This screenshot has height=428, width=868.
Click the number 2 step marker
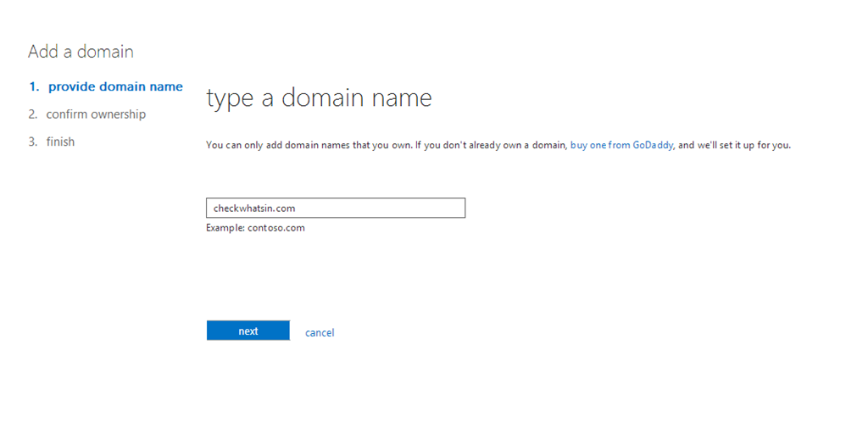point(33,114)
